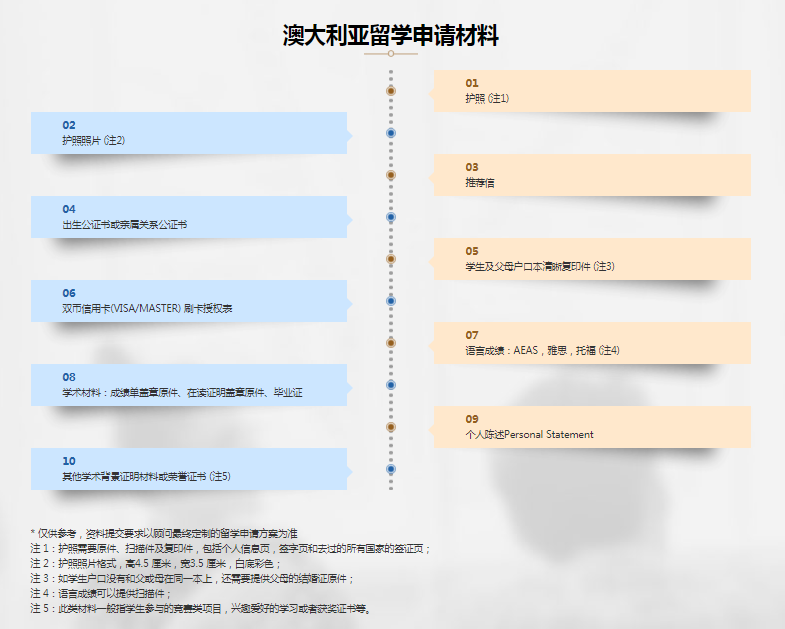Viewport: 785px width, 629px height.
Task: Click the timeline dot for item 08
Action: click(391, 385)
